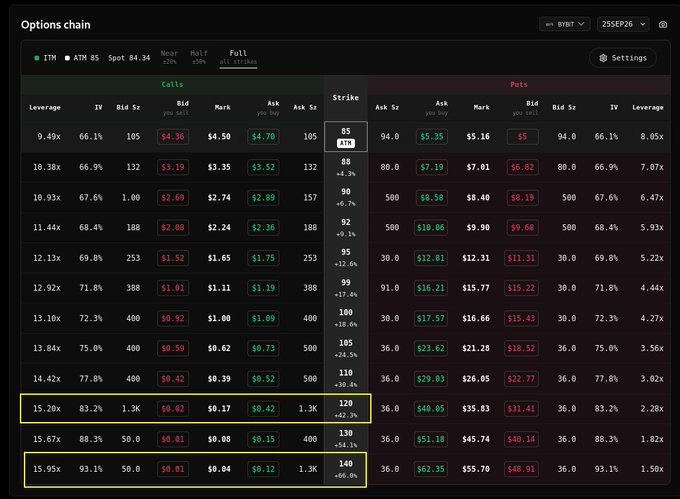Click the $4.36 call bid for strike 85
The height and width of the screenshot is (499, 680).
click(173, 137)
